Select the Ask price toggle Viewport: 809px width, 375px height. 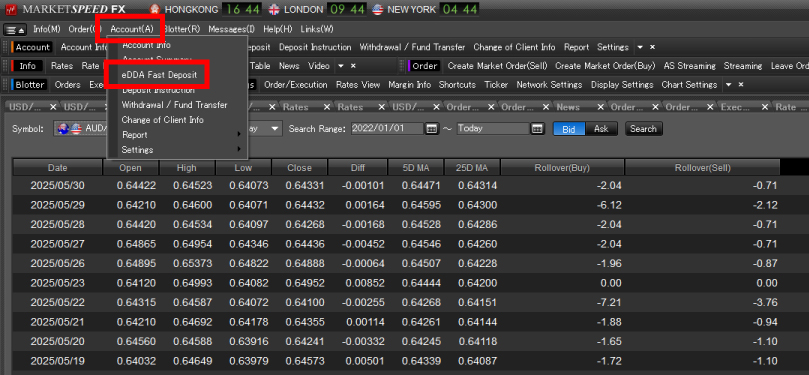click(601, 129)
